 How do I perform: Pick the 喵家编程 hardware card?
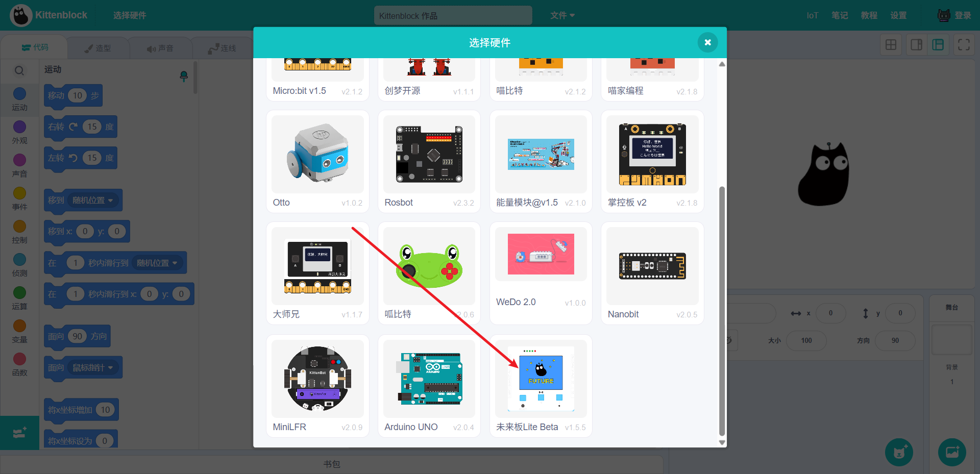click(652, 79)
